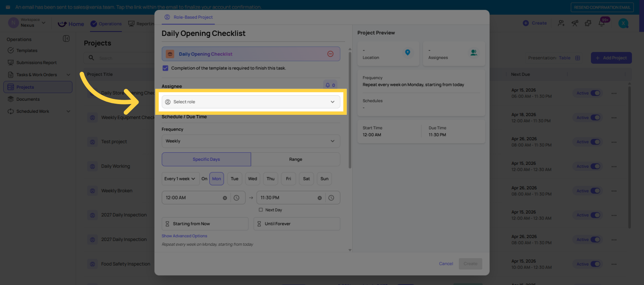The width and height of the screenshot is (644, 285).
Task: Open the invite user icon in header
Action: click(x=561, y=23)
